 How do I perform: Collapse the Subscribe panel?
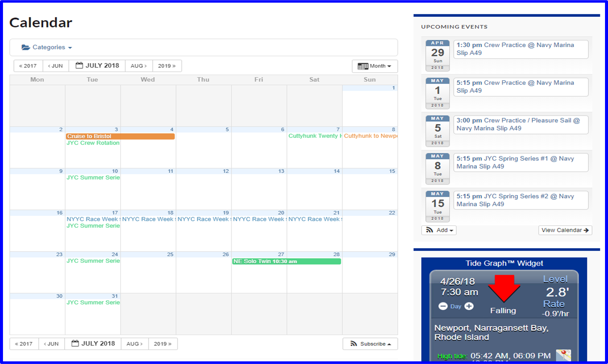pos(370,344)
